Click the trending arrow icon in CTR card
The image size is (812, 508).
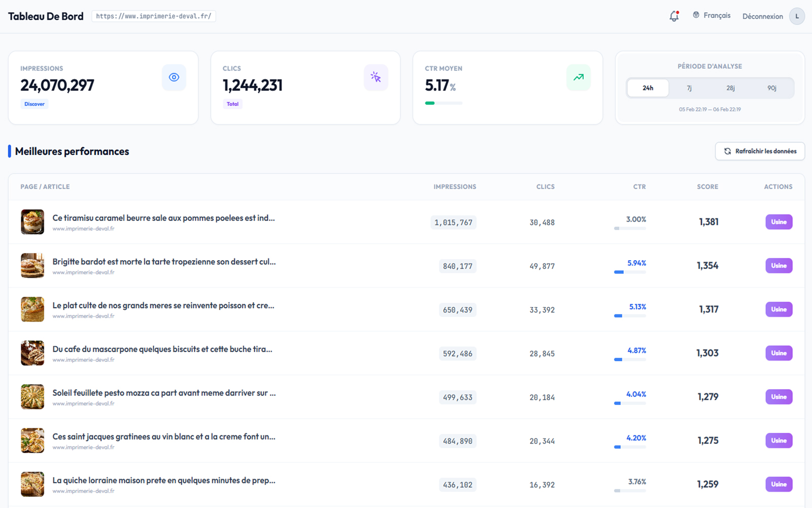click(578, 77)
